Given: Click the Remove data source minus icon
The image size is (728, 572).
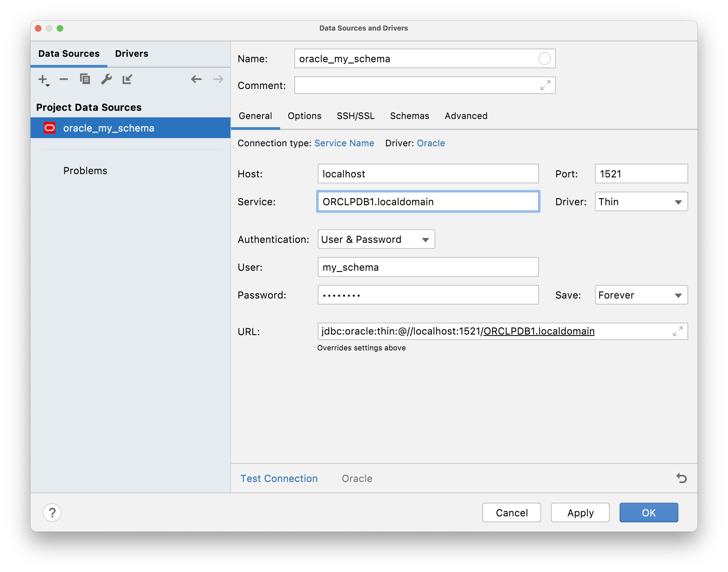Looking at the screenshot, I should pyautogui.click(x=64, y=79).
